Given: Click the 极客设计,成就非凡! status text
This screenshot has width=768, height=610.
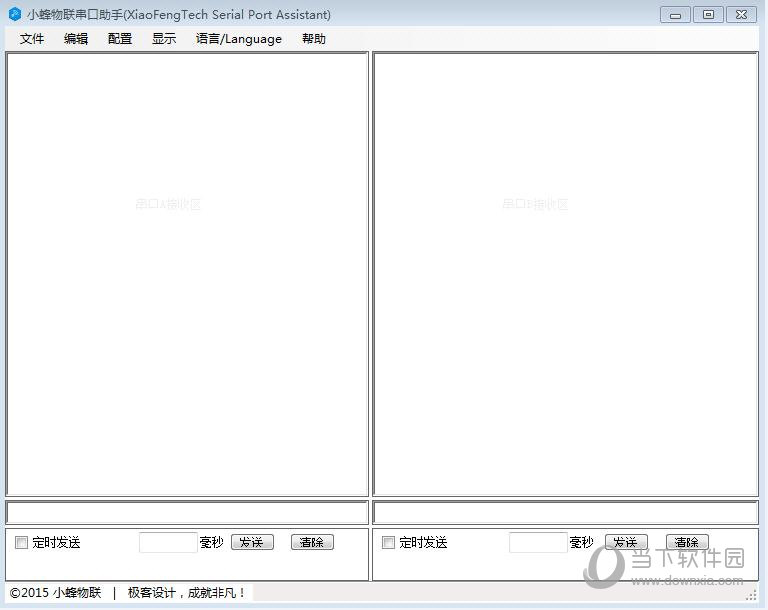Looking at the screenshot, I should coord(187,593).
